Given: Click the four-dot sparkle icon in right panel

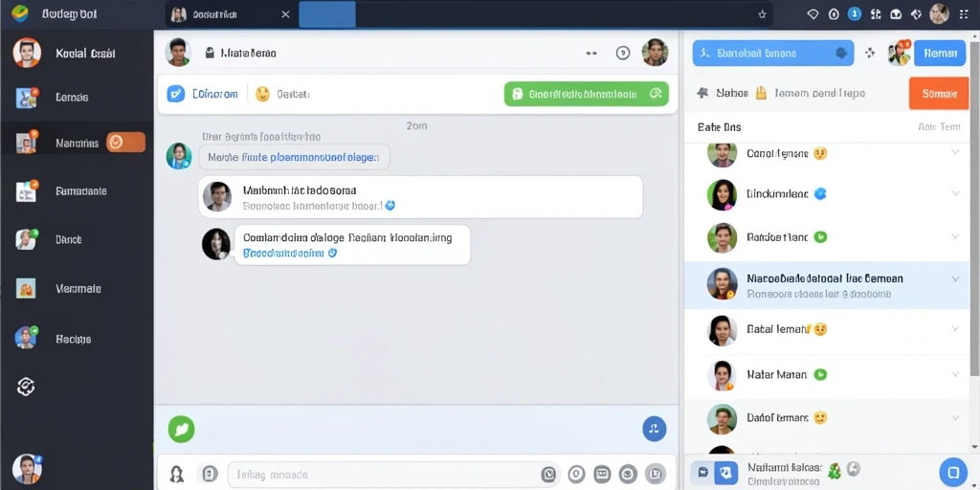Looking at the screenshot, I should 869,54.
